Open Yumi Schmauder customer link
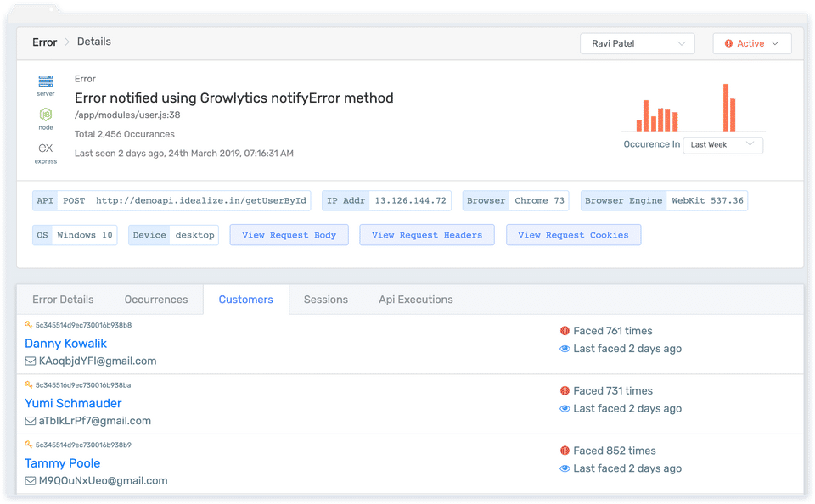Viewport: 815px width, 504px height. 73,403
